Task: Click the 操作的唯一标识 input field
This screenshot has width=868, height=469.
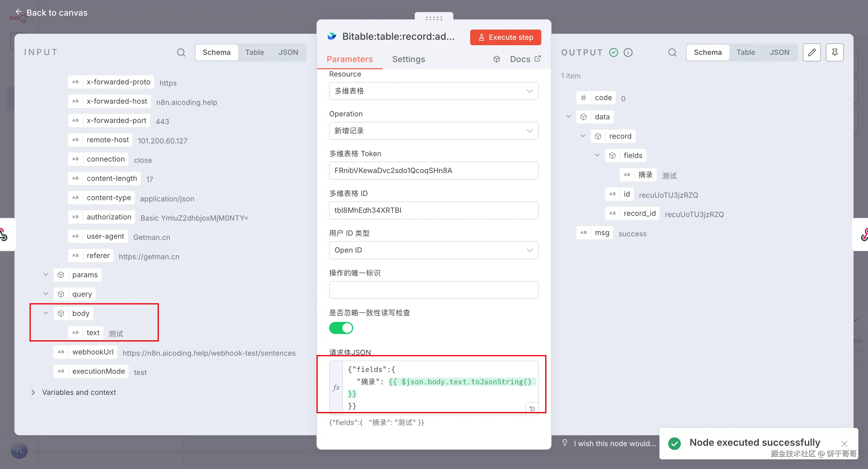Action: coord(433,290)
